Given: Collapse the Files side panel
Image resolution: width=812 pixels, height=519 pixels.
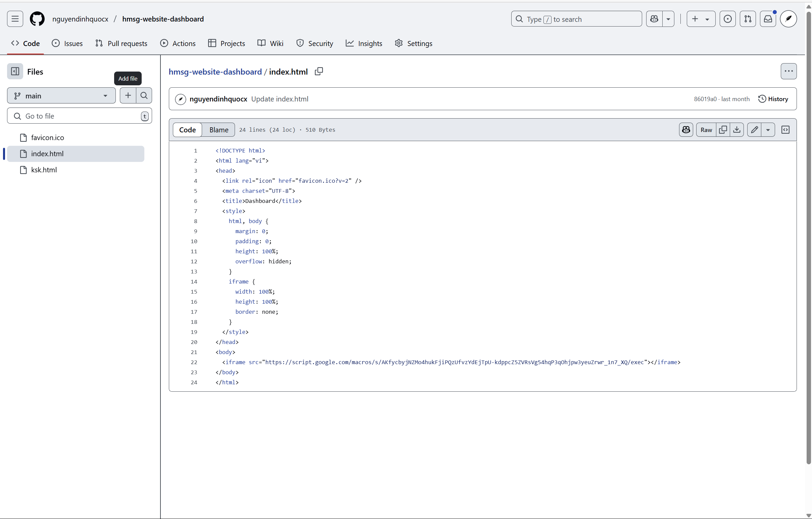Looking at the screenshot, I should click(15, 72).
